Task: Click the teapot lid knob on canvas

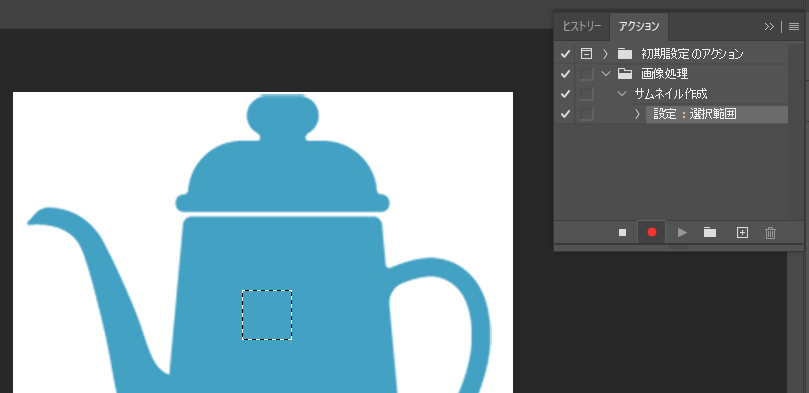Action: 283,117
